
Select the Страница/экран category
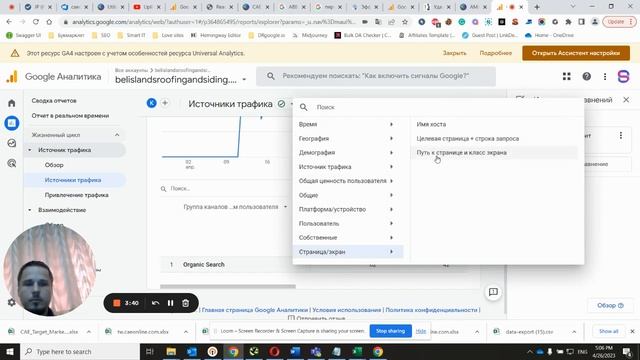[348, 252]
